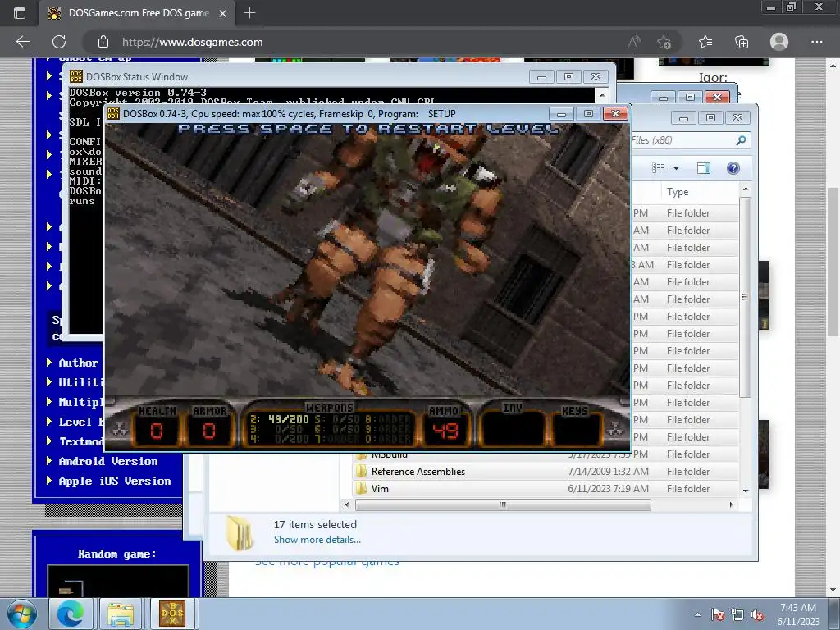Select the Vim folder

tap(380, 489)
